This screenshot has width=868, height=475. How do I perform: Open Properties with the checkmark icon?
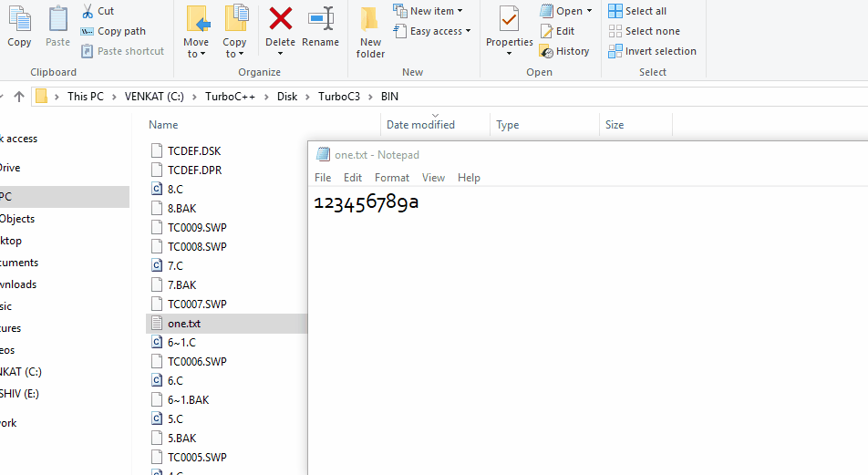(509, 19)
